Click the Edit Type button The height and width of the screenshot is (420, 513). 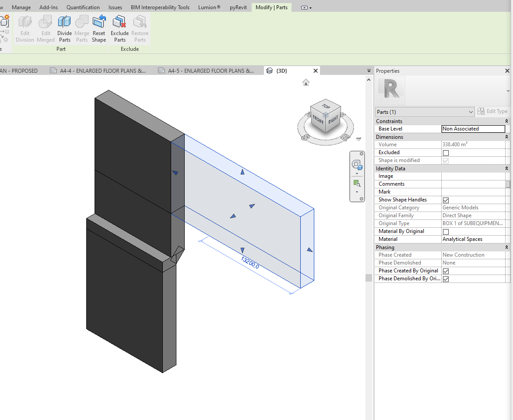[492, 111]
